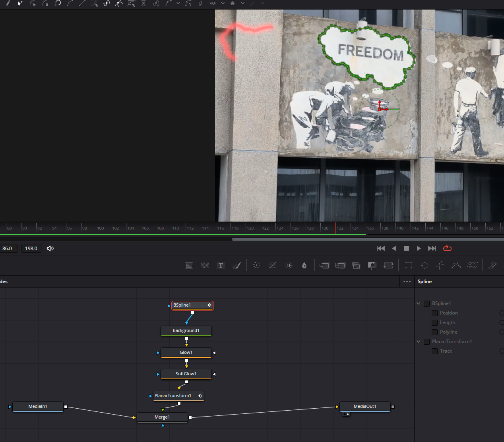Click the timeline horizontal scrollbar
504x442 pixels.
tap(368, 239)
